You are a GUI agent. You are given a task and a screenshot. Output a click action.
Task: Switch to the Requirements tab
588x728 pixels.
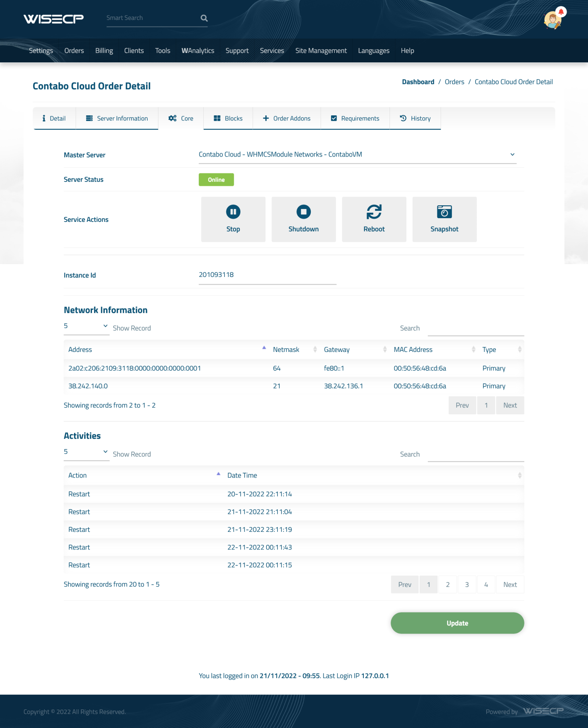click(355, 118)
